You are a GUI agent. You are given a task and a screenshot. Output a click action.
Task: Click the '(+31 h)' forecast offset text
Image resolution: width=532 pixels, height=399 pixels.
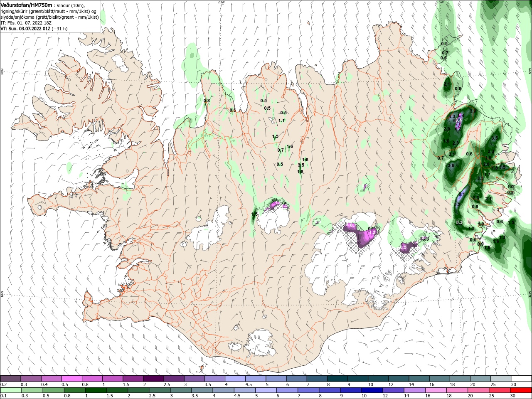tap(60, 29)
